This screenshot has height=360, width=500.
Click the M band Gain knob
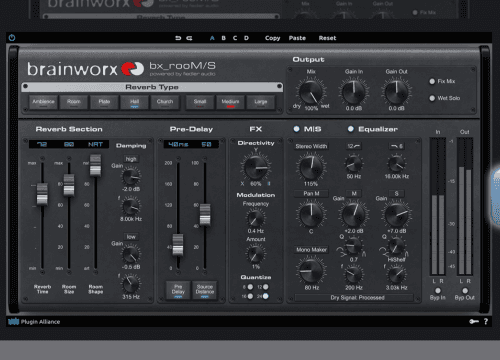point(354,214)
